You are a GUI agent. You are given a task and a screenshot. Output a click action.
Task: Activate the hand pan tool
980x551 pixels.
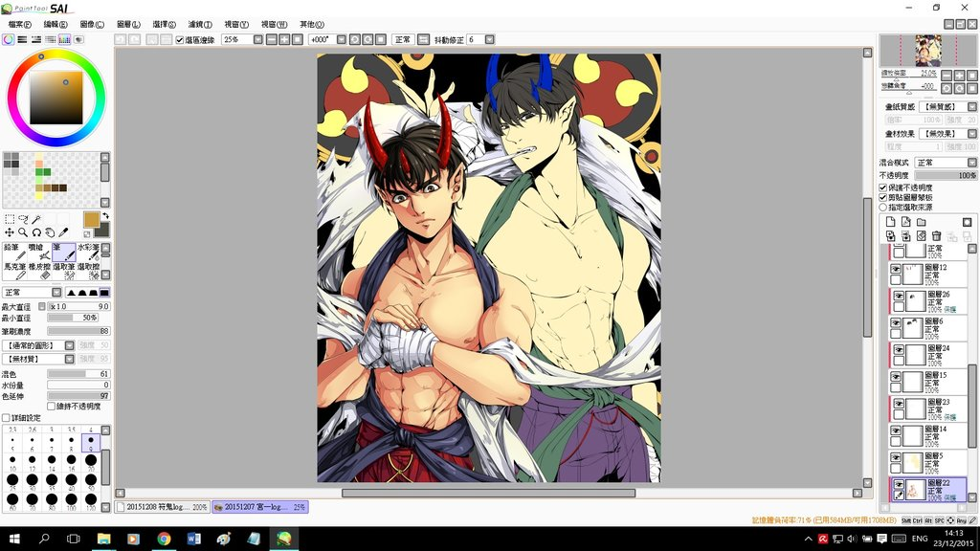pos(50,232)
